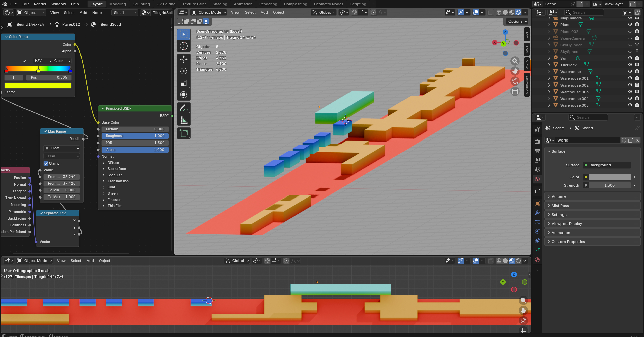The height and width of the screenshot is (337, 644).
Task: Expand the Subsurface section in Principled BSDF
Action: [x=104, y=169]
